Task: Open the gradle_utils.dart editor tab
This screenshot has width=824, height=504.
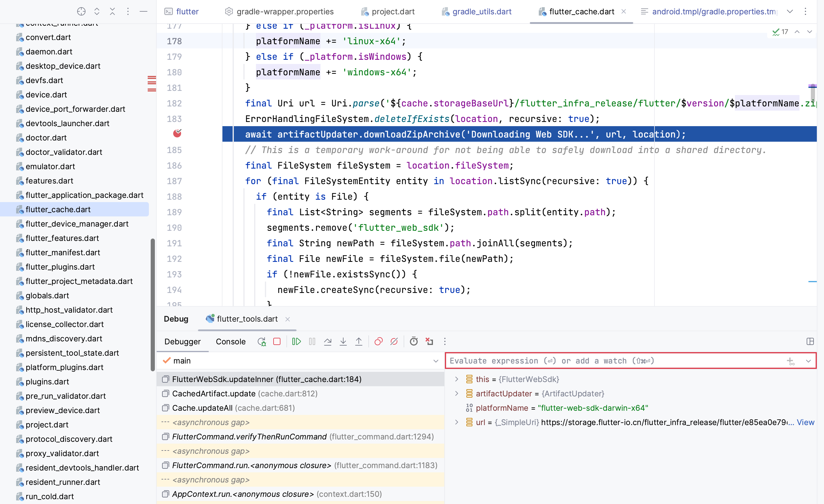Action: (482, 11)
